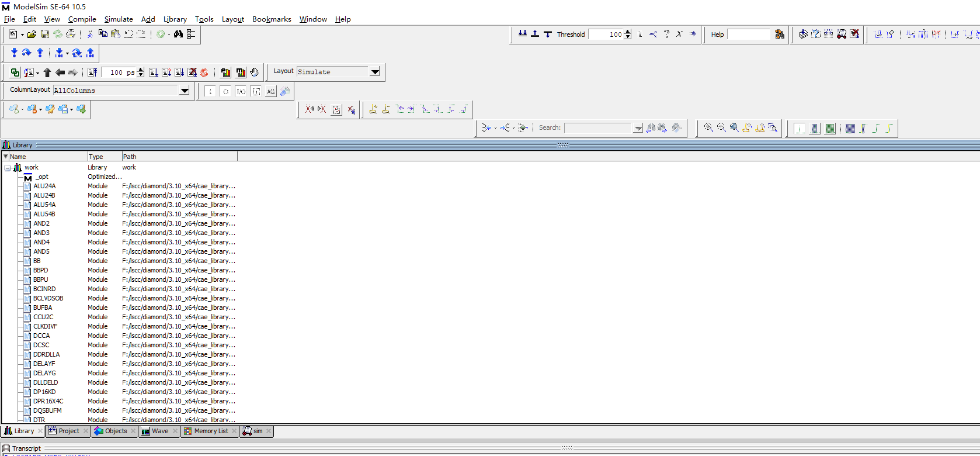Sort by the Name column header
Screen dimensions: 980x456
tap(48, 157)
